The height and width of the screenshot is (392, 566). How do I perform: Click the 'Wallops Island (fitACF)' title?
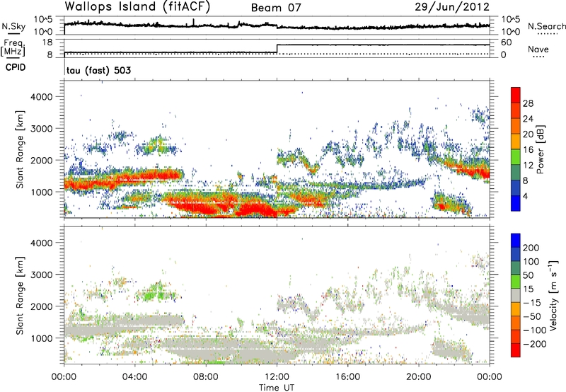pyautogui.click(x=137, y=7)
